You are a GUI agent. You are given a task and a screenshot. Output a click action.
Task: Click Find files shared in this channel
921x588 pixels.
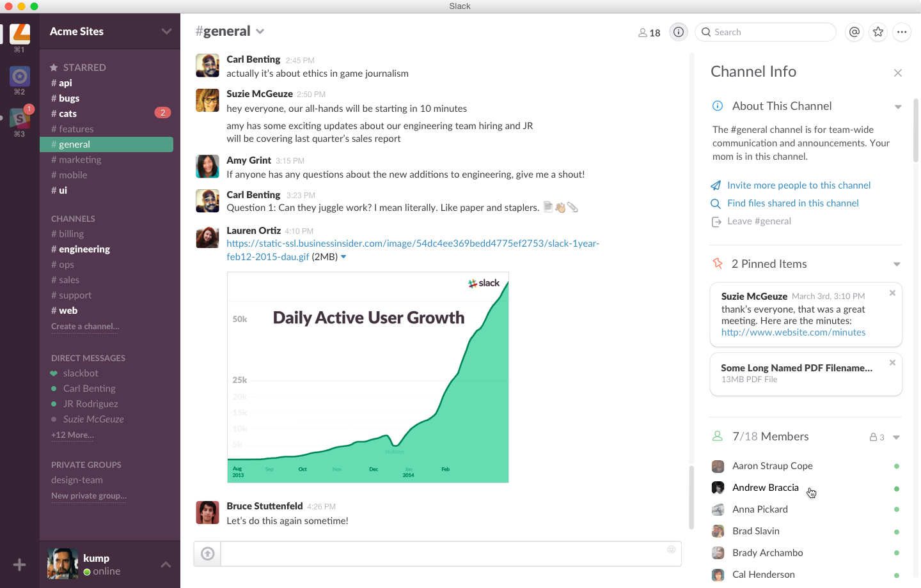tap(793, 203)
